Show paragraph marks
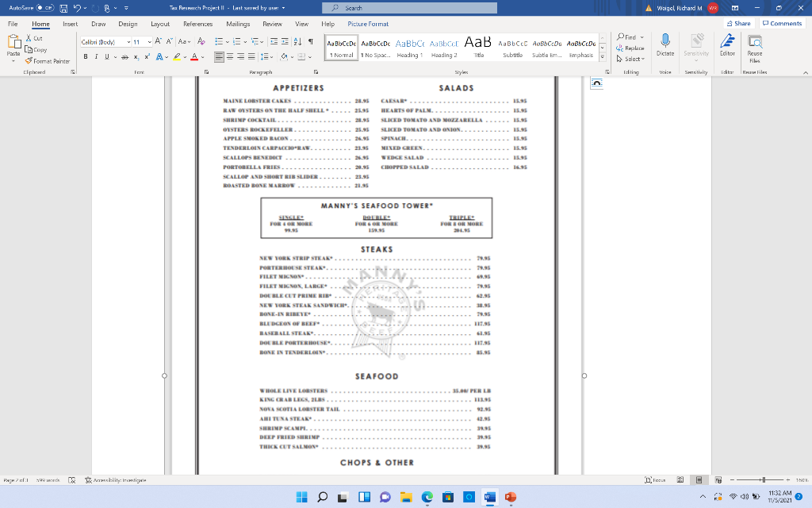 [309, 41]
